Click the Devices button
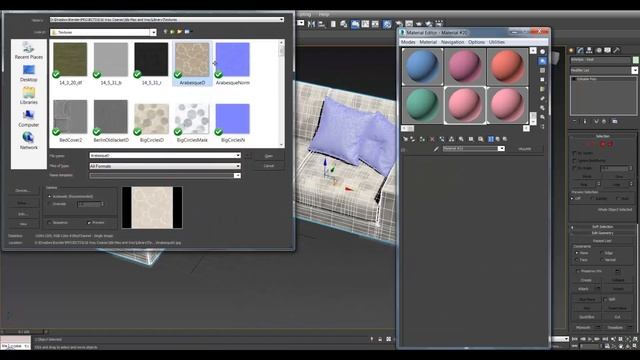Image resolution: width=640 pixels, height=360 pixels. click(23, 191)
